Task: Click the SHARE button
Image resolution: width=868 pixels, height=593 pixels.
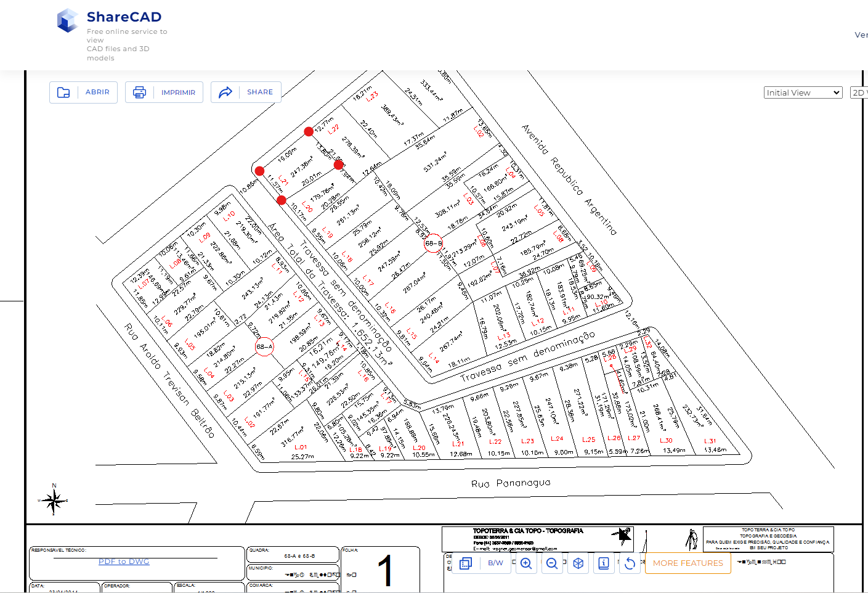Action: coord(246,92)
